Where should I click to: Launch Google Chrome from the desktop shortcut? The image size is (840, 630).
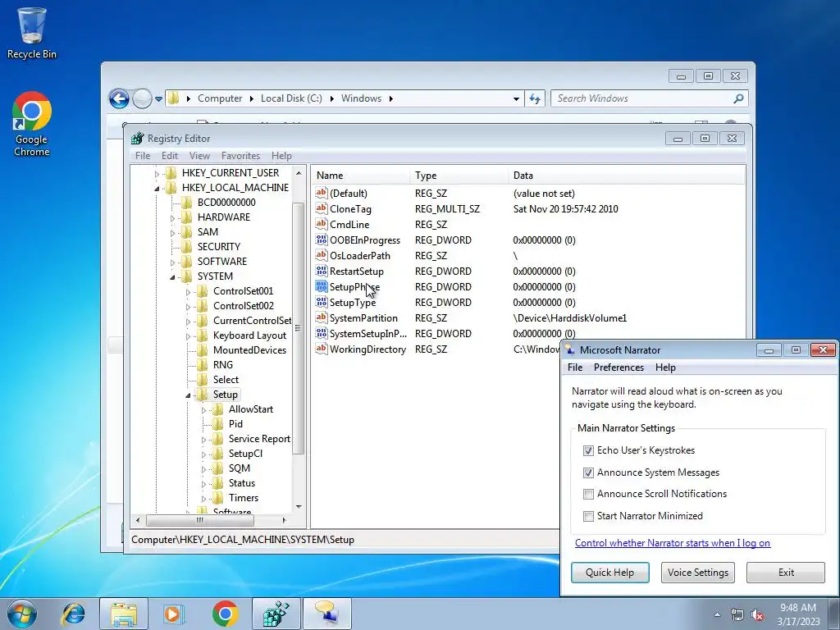point(32,123)
